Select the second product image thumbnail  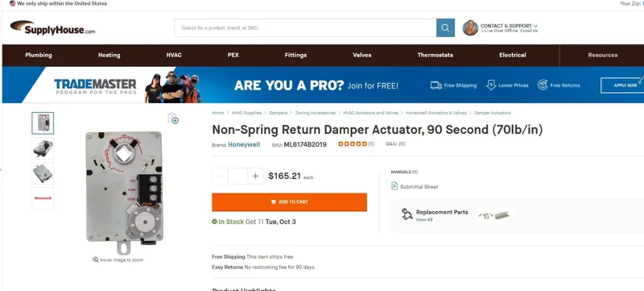click(x=43, y=148)
